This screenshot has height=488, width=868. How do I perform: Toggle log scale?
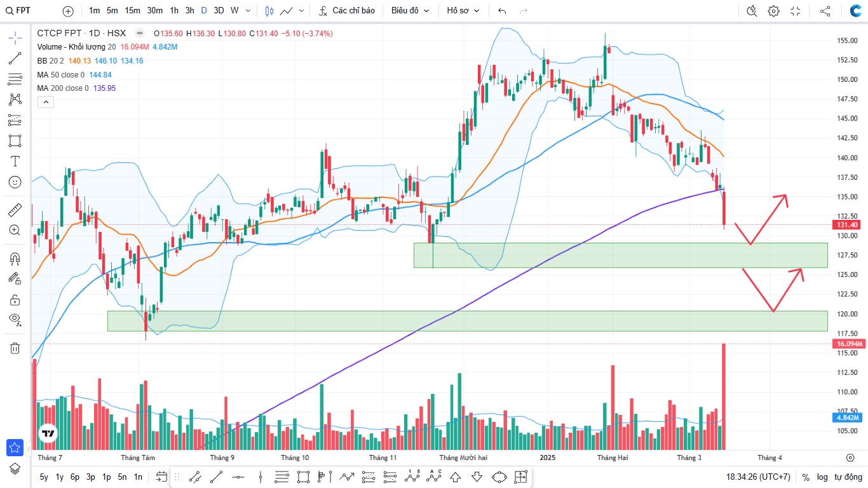(x=822, y=477)
